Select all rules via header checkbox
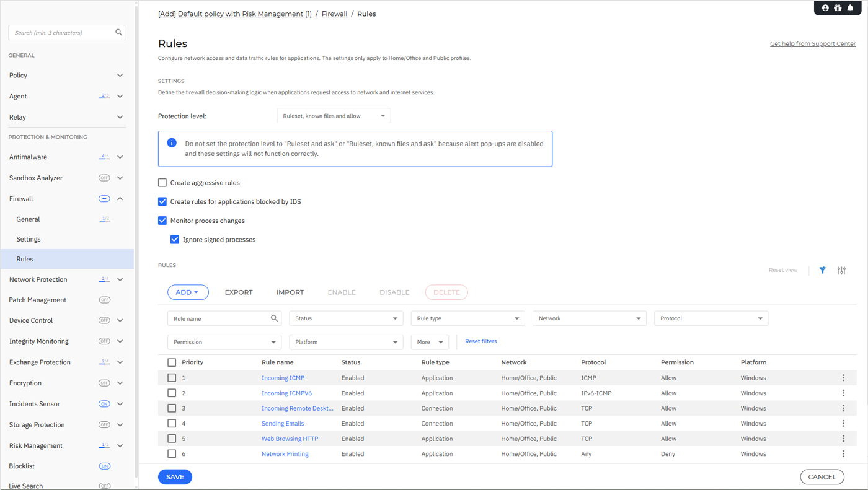The image size is (868, 490). tap(172, 362)
